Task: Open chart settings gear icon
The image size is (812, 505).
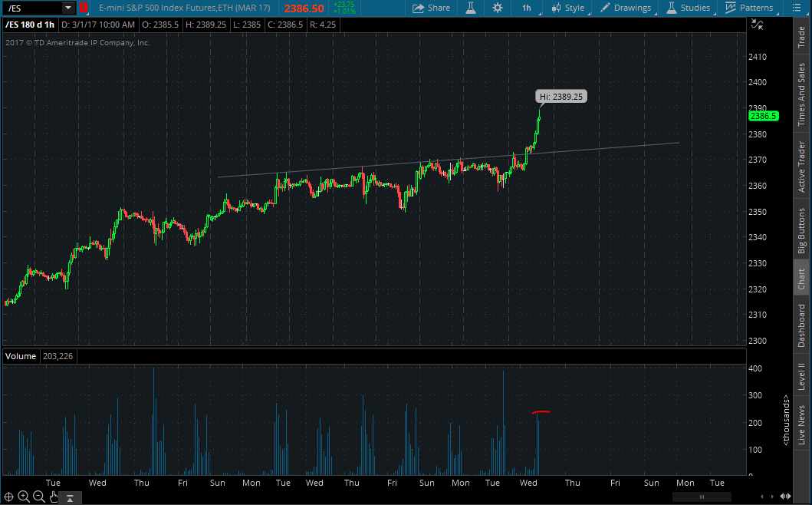Action: coord(498,8)
